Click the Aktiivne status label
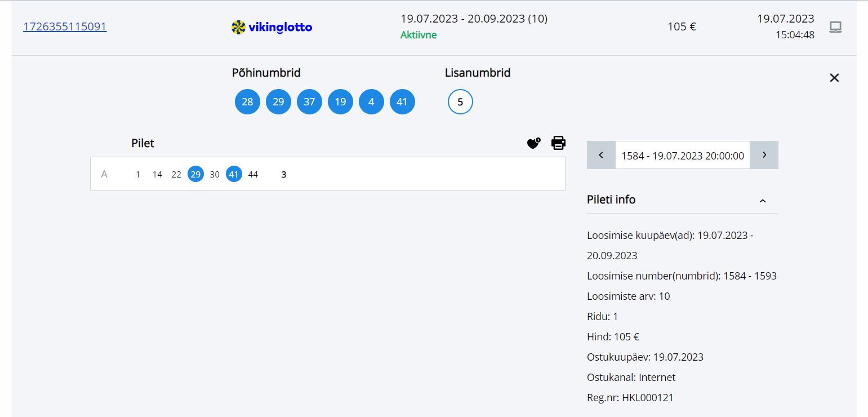Image resolution: width=868 pixels, height=417 pixels. coord(419,35)
